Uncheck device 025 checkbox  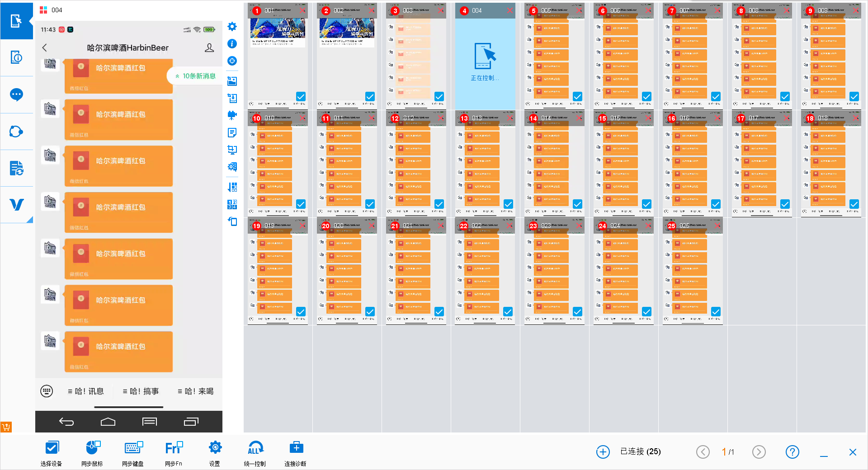(x=716, y=312)
